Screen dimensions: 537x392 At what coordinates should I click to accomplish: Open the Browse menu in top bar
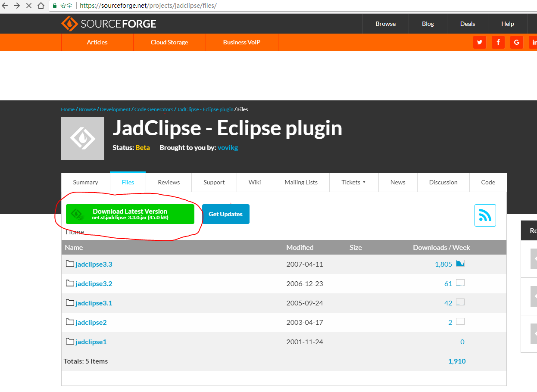(x=385, y=24)
